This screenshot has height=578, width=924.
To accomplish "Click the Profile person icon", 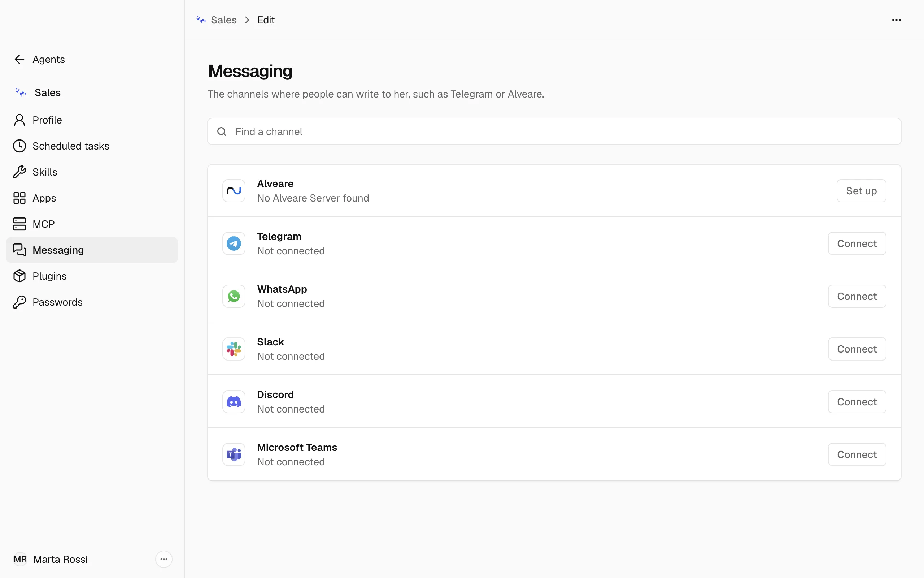I will (x=19, y=120).
